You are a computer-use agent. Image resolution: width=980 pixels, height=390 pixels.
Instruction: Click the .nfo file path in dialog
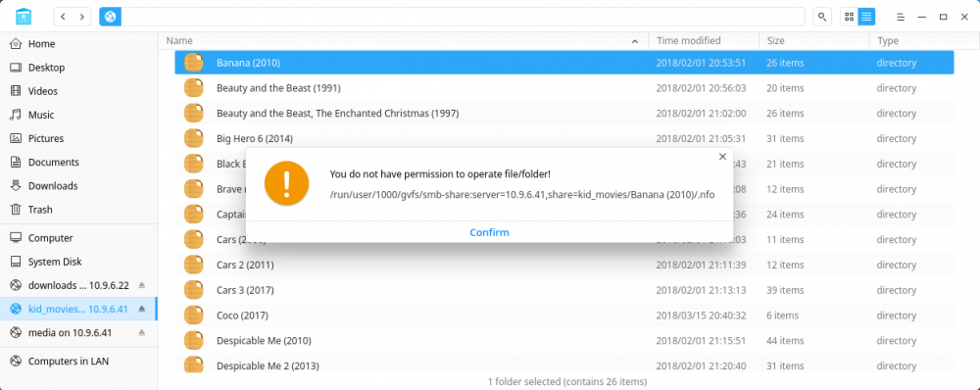pos(522,195)
